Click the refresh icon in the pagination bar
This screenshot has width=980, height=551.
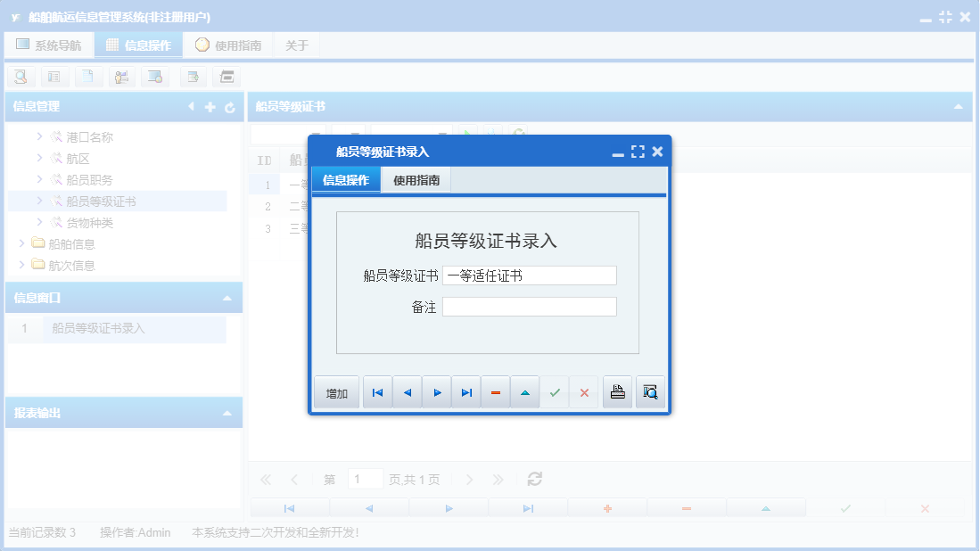[x=533, y=479]
